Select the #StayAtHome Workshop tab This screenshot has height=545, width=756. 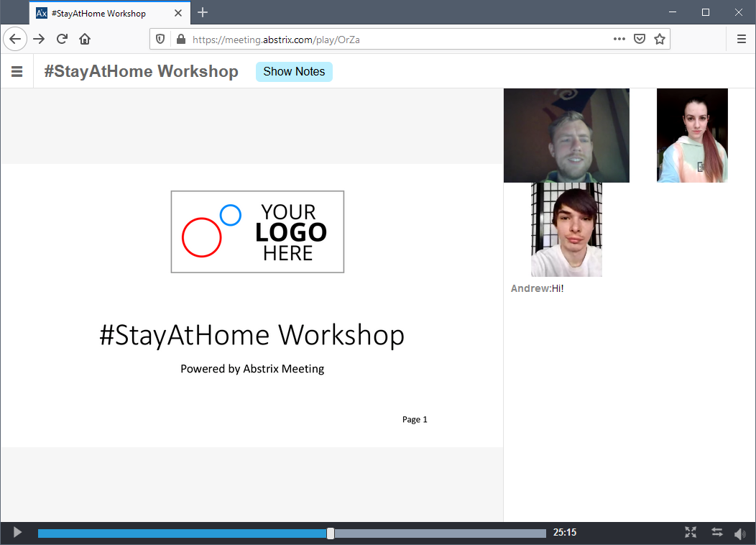pos(109,13)
